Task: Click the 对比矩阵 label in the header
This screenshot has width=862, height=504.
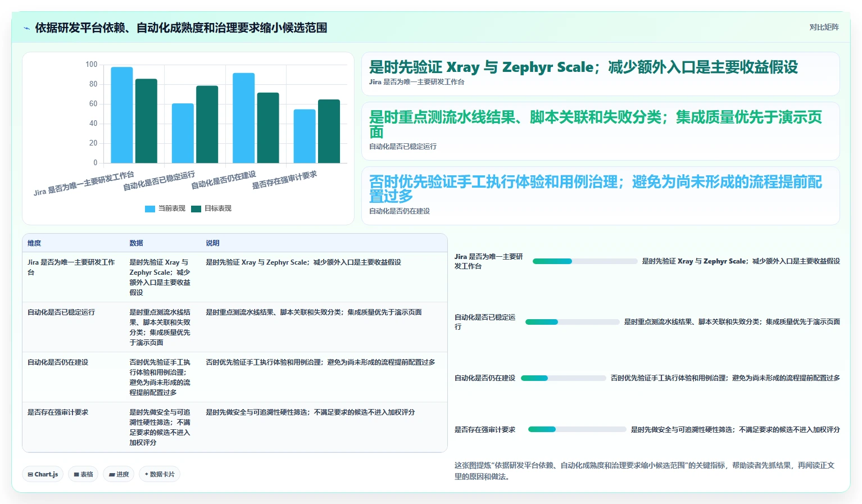Action: coord(824,27)
